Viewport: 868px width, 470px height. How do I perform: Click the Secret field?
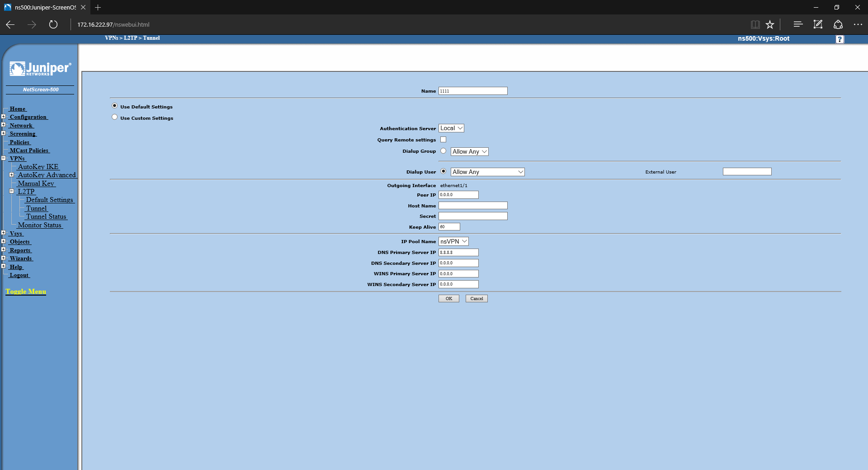point(473,216)
